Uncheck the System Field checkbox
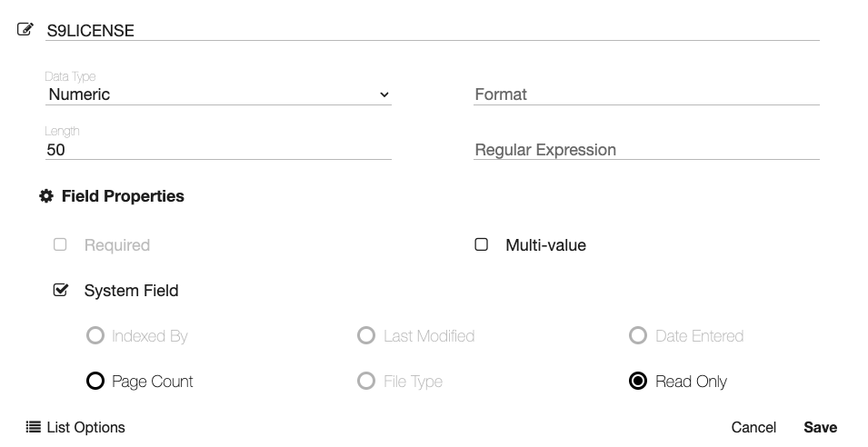 (61, 291)
